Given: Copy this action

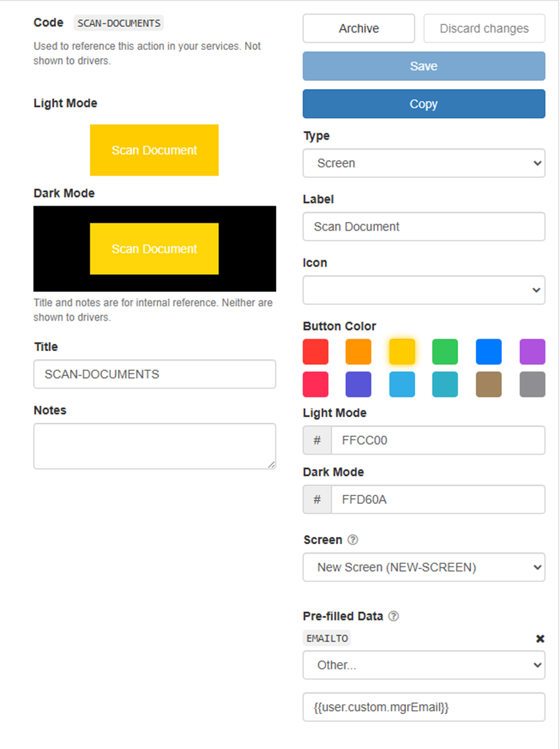Looking at the screenshot, I should tap(424, 103).
